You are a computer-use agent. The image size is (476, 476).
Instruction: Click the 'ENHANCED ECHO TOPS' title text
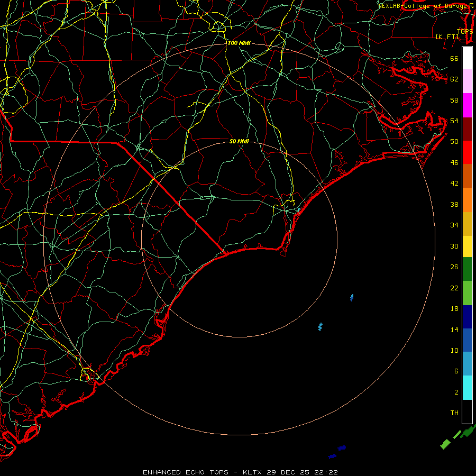[x=186, y=472]
